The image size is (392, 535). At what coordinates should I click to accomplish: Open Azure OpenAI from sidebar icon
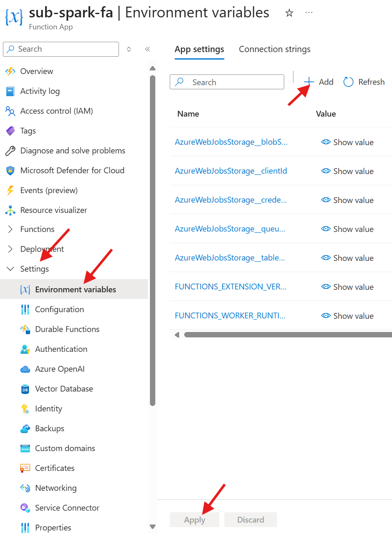[25, 369]
